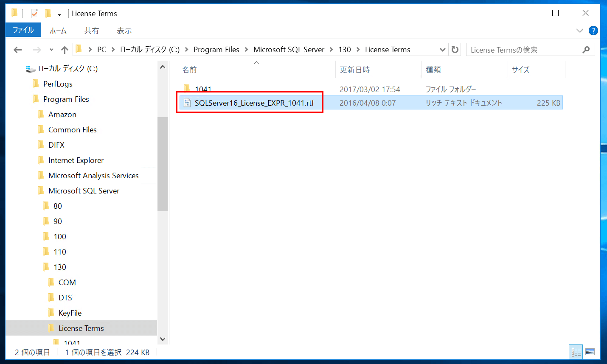Screen dimensions: 607x364
Task: Open Explorer help with the question mark icon
Action: coord(593,31)
